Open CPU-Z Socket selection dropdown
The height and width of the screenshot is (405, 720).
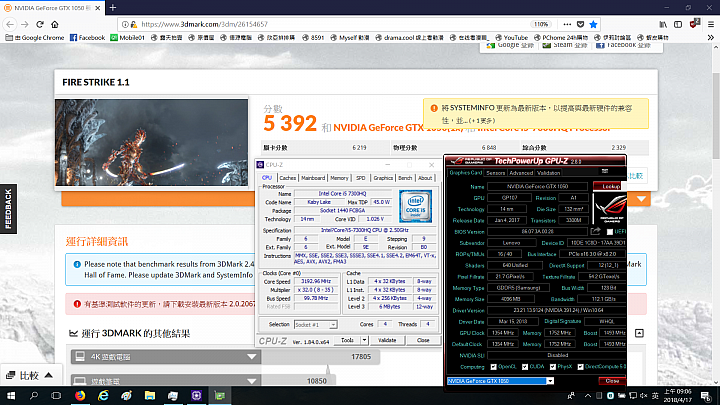tap(315, 325)
